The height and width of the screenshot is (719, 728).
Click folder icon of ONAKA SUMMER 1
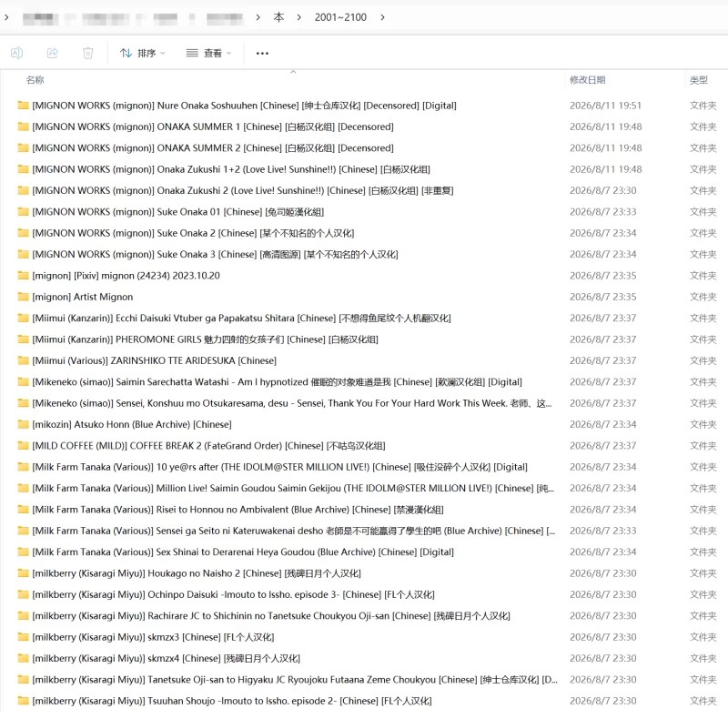pos(24,127)
